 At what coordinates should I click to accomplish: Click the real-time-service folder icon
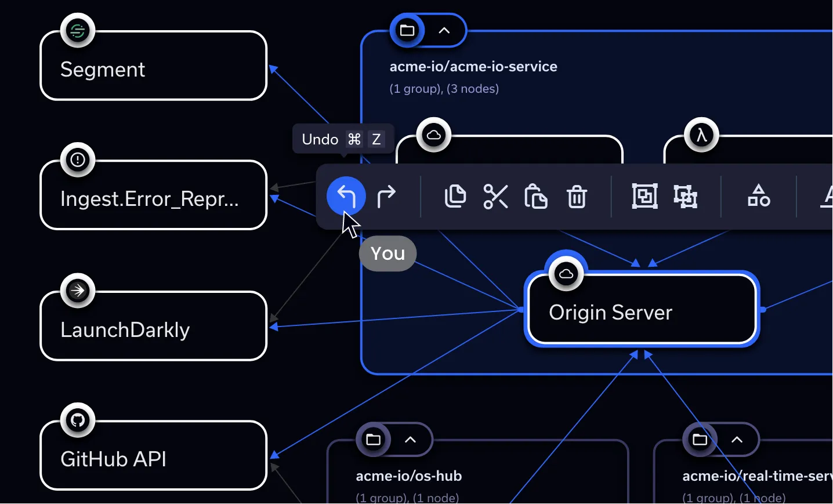[x=700, y=440]
